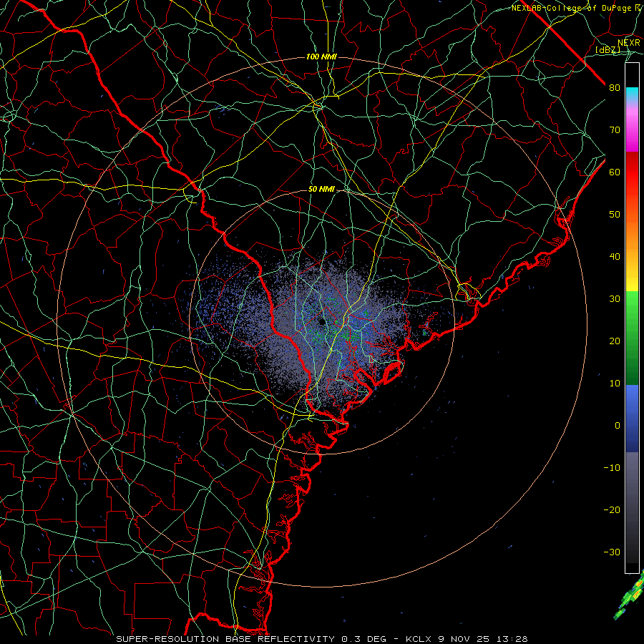This screenshot has height=644, width=644.
Task: Click the 30 value on the dBZ scale
Action: (615, 298)
